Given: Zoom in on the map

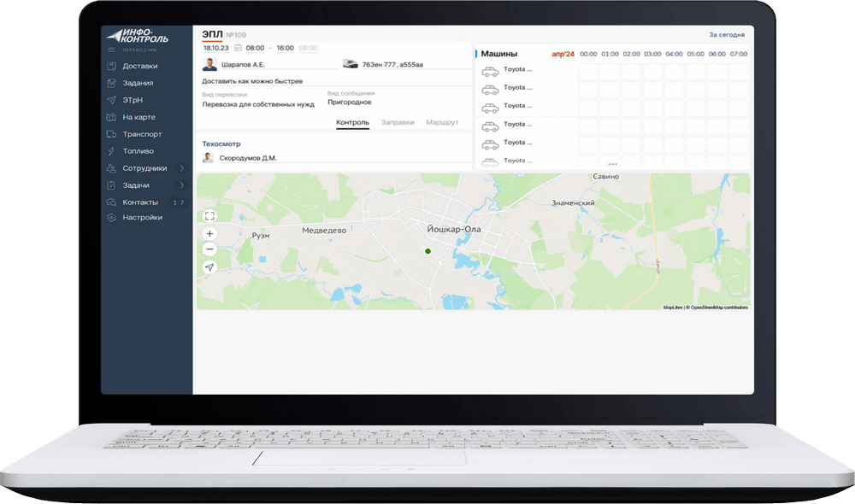Looking at the screenshot, I should point(209,233).
